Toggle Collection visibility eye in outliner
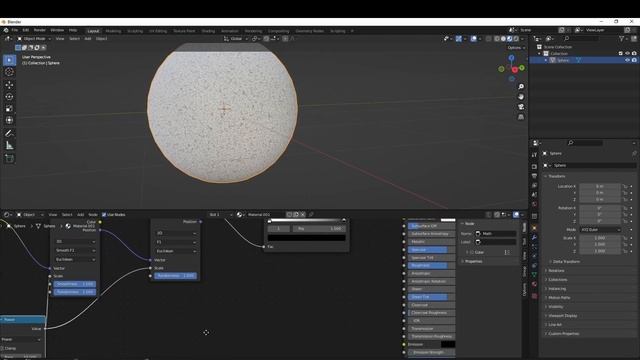The image size is (640, 360). click(x=627, y=53)
